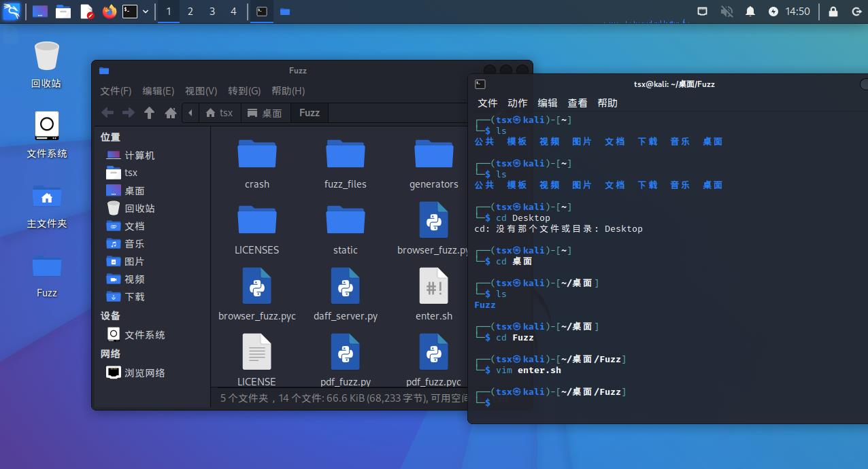This screenshot has width=868, height=469.
Task: Open the Kali dragon applications menu
Action: 12,12
